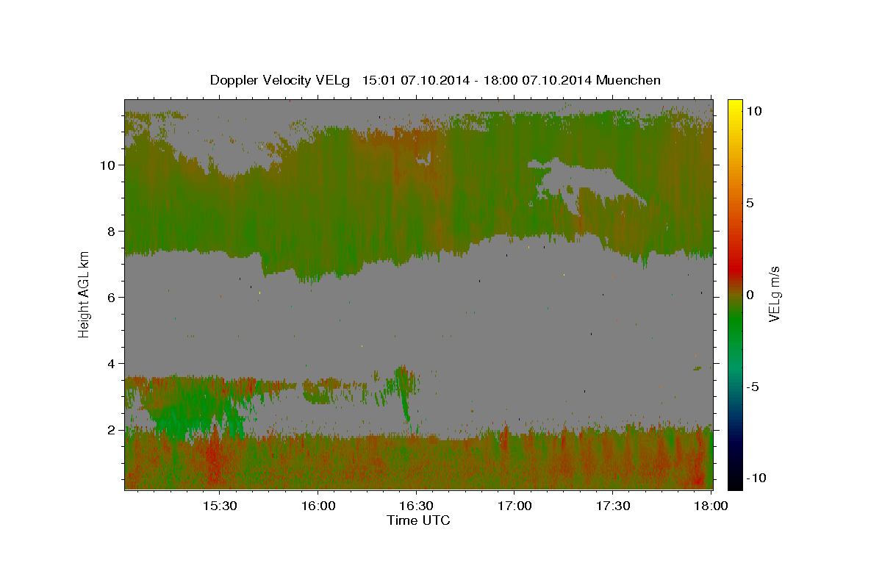
Task: Click the 18:00 time tick label
Action: [711, 506]
